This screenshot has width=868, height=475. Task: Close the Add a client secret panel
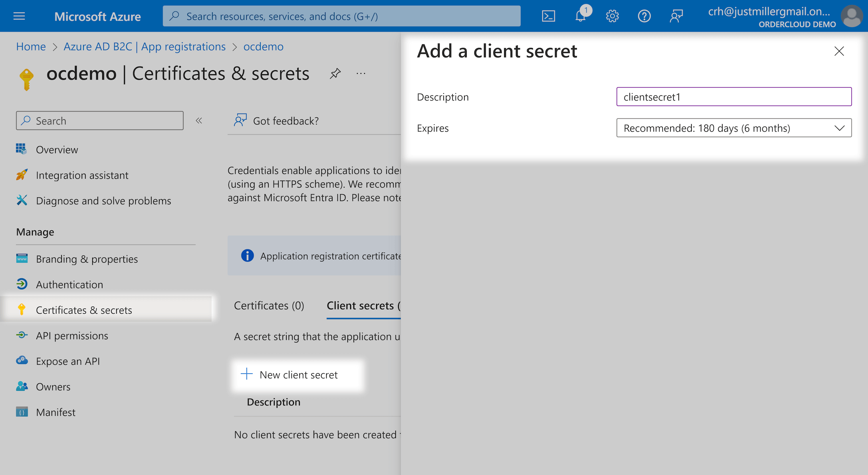(x=839, y=51)
